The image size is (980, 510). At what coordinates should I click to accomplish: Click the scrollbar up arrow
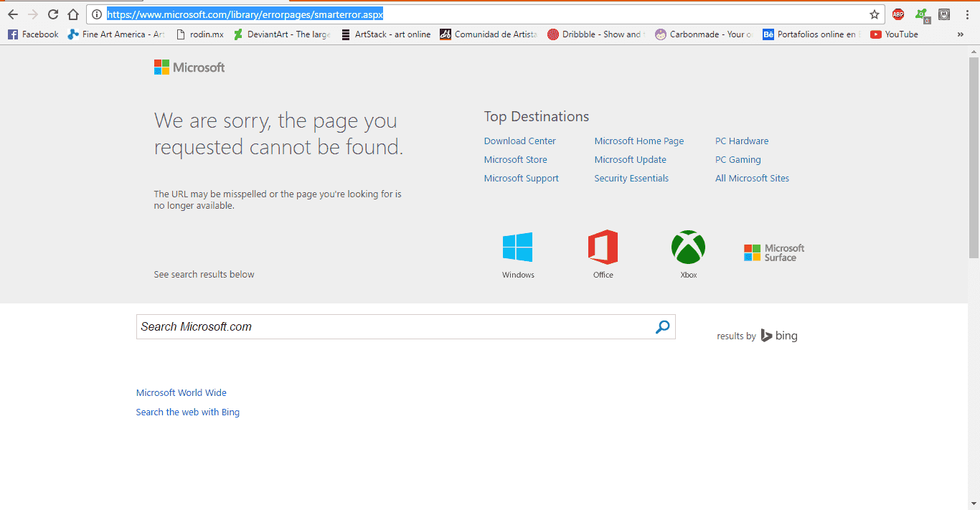(x=974, y=51)
